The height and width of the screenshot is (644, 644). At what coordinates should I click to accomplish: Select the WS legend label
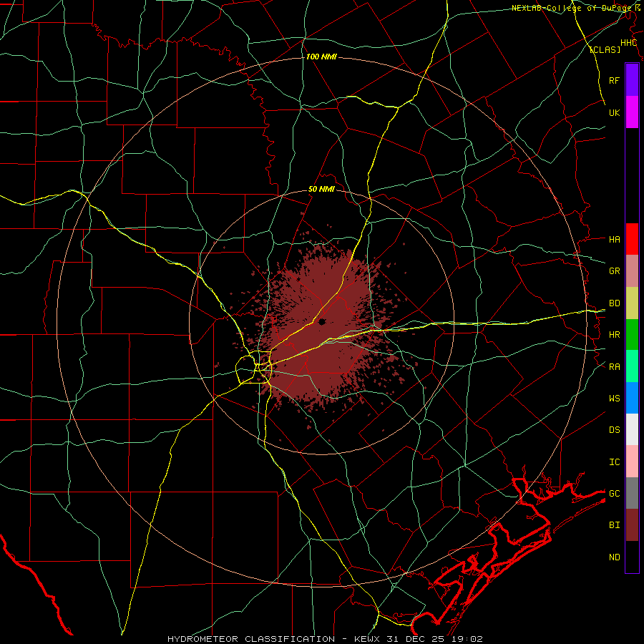point(614,399)
